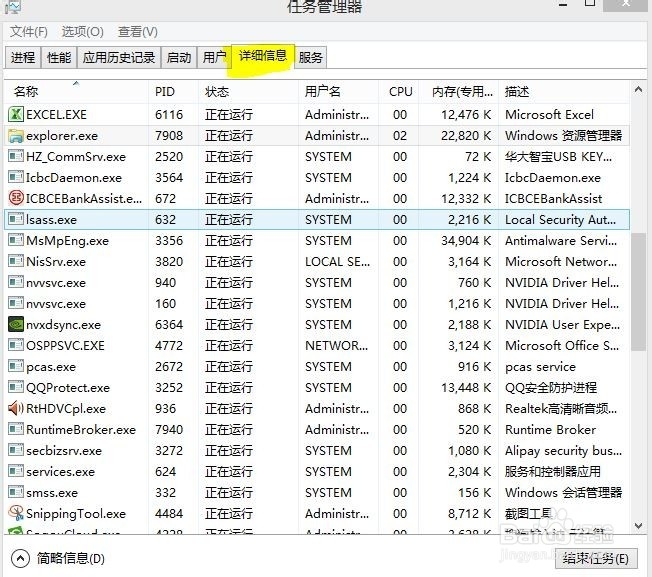Click description 'QQ安全防护进程'
The width and height of the screenshot is (652, 577).
coord(551,387)
